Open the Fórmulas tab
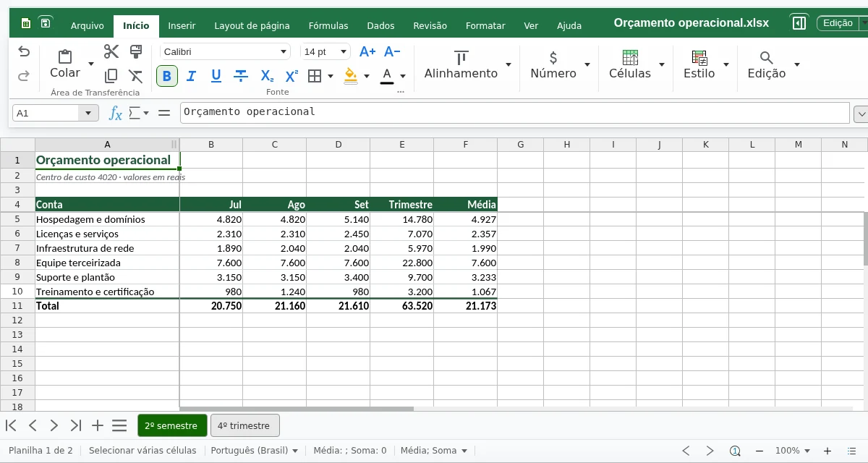Image resolution: width=868 pixels, height=463 pixels. pos(328,25)
